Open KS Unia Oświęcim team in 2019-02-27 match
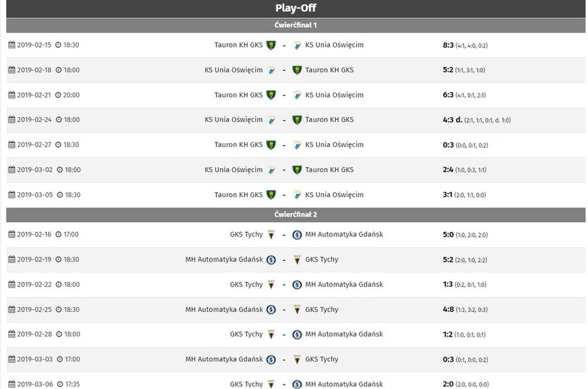The image size is (588, 389). point(334,144)
